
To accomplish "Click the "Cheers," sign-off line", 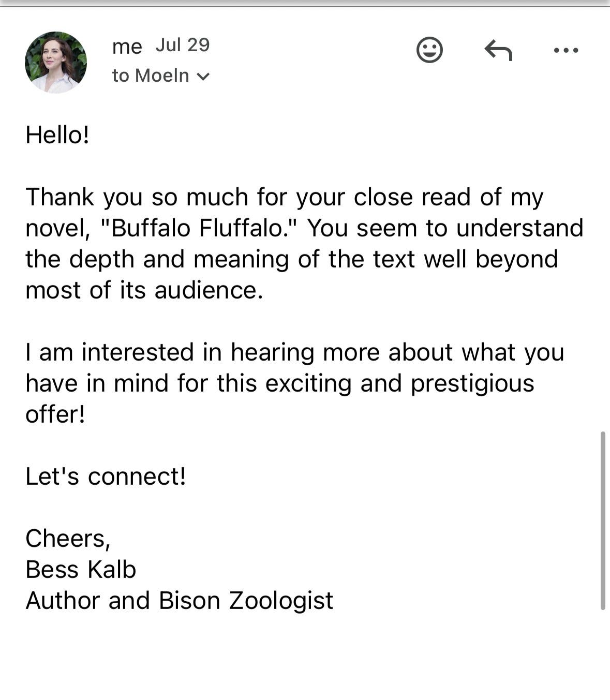I will pos(68,539).
